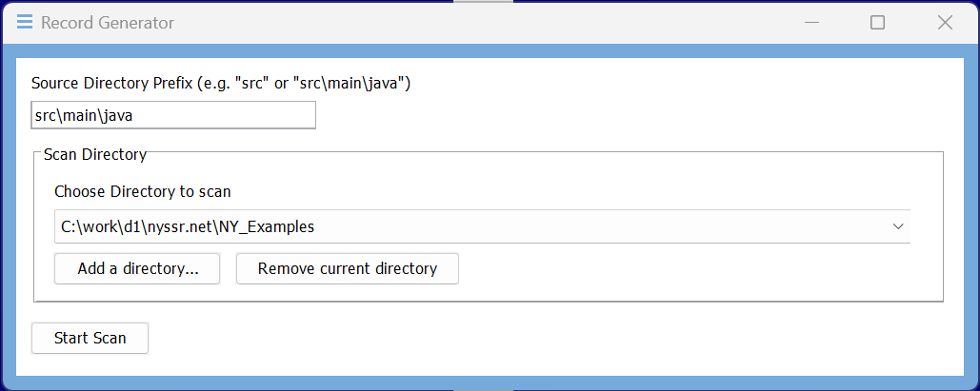Minimize the Record Generator window
This screenshot has height=391, width=980.
click(x=810, y=22)
